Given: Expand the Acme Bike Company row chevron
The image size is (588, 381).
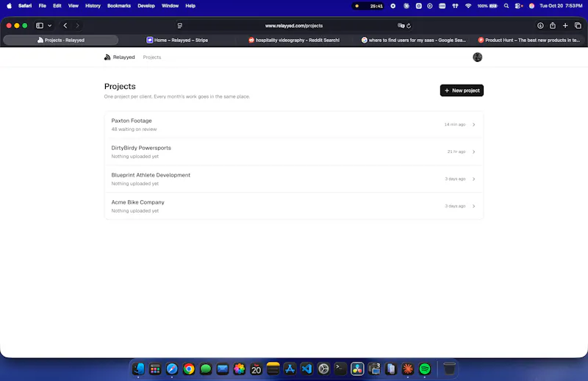Looking at the screenshot, I should (x=474, y=206).
